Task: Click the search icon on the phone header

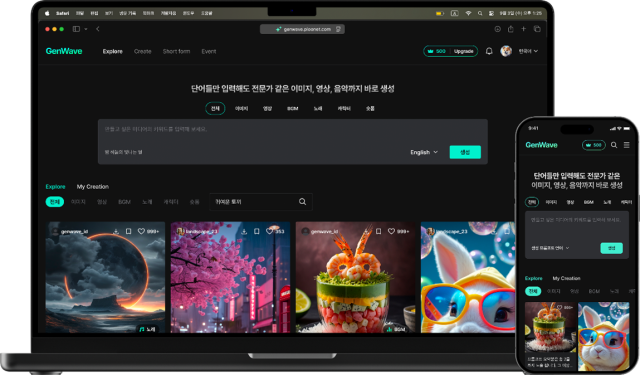Action: coord(614,145)
